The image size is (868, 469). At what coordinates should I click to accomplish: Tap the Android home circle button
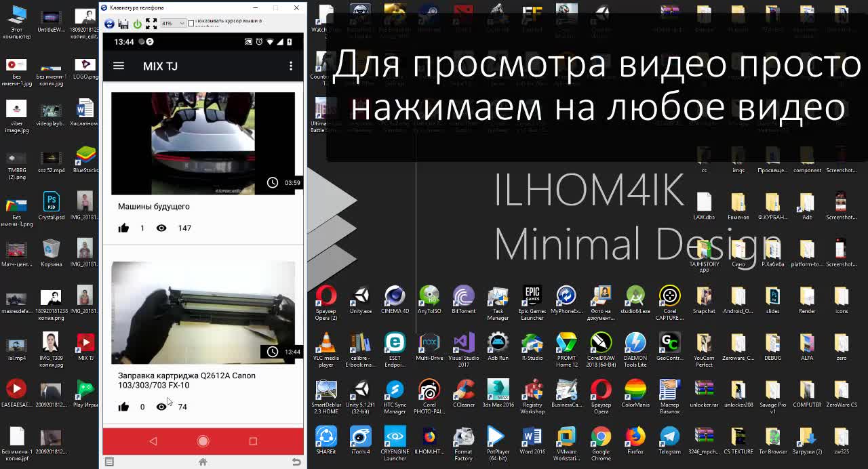[x=203, y=441]
